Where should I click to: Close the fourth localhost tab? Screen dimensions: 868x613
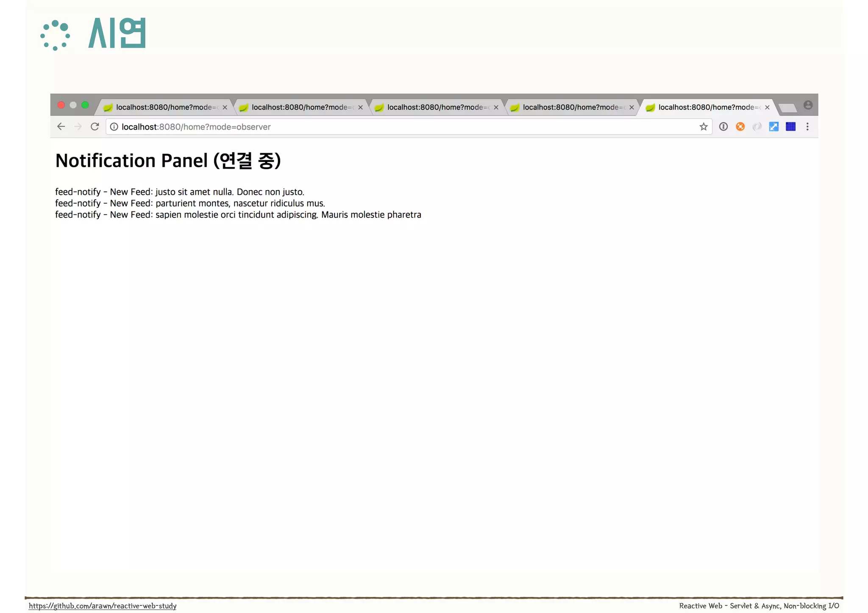click(x=632, y=108)
